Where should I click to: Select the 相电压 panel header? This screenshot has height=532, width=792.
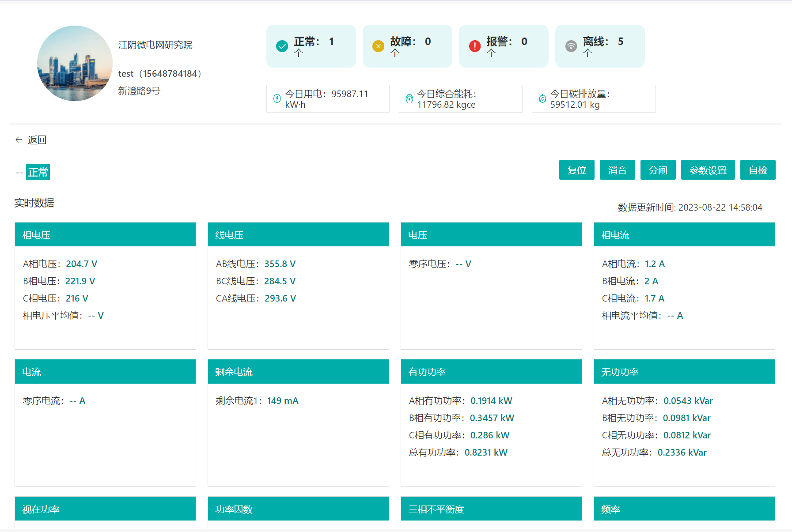pyautogui.click(x=105, y=235)
